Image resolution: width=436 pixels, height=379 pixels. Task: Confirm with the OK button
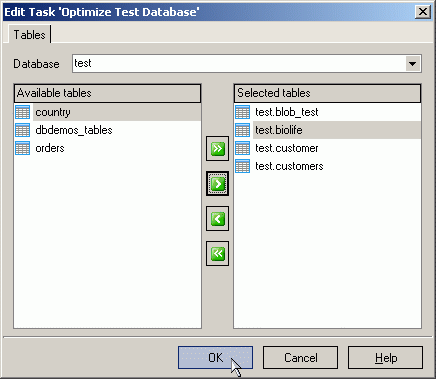point(215,358)
